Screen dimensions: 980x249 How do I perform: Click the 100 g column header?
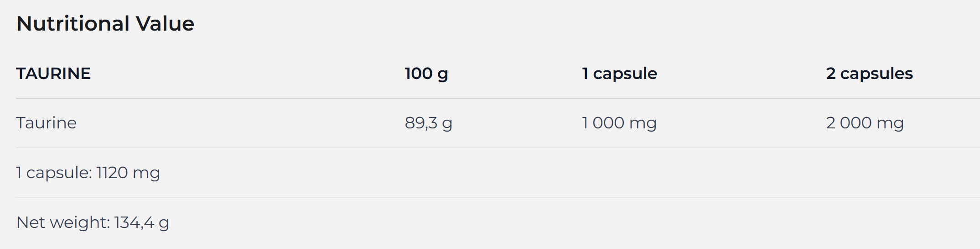(x=426, y=74)
